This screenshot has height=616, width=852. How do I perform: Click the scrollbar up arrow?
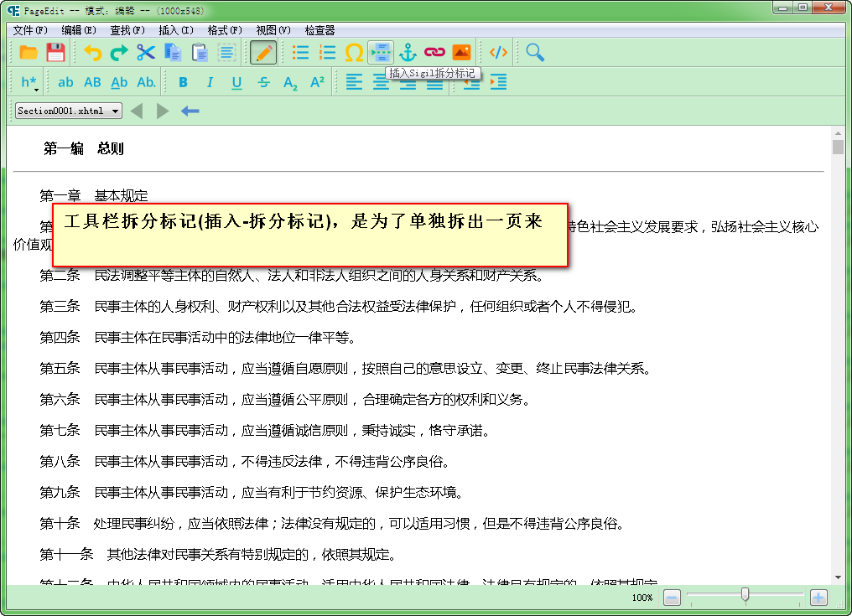pyautogui.click(x=838, y=133)
